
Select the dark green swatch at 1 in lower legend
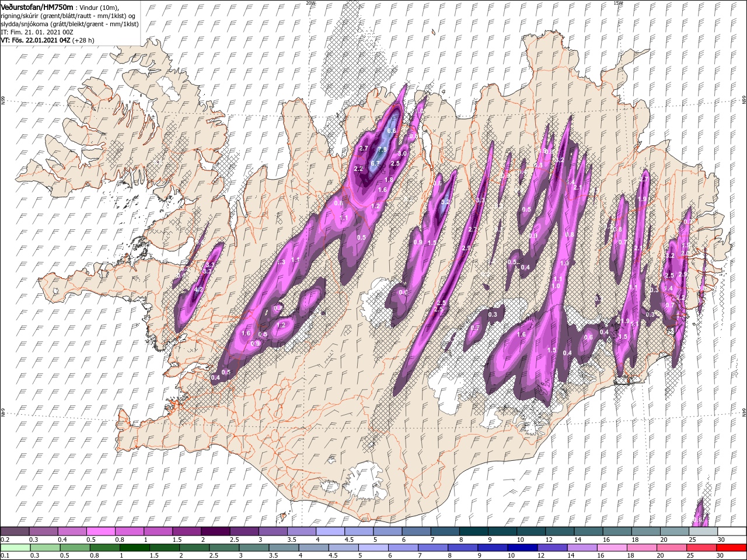click(135, 548)
